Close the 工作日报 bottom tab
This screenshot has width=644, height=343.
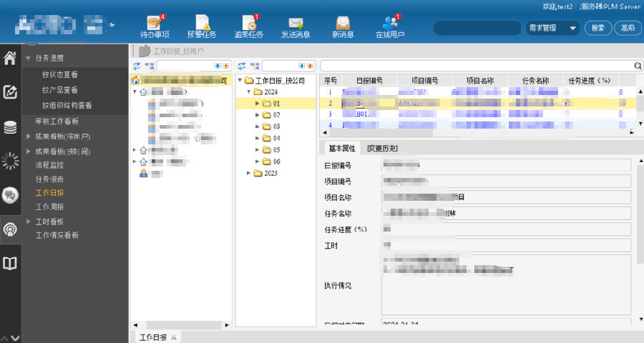click(174, 337)
